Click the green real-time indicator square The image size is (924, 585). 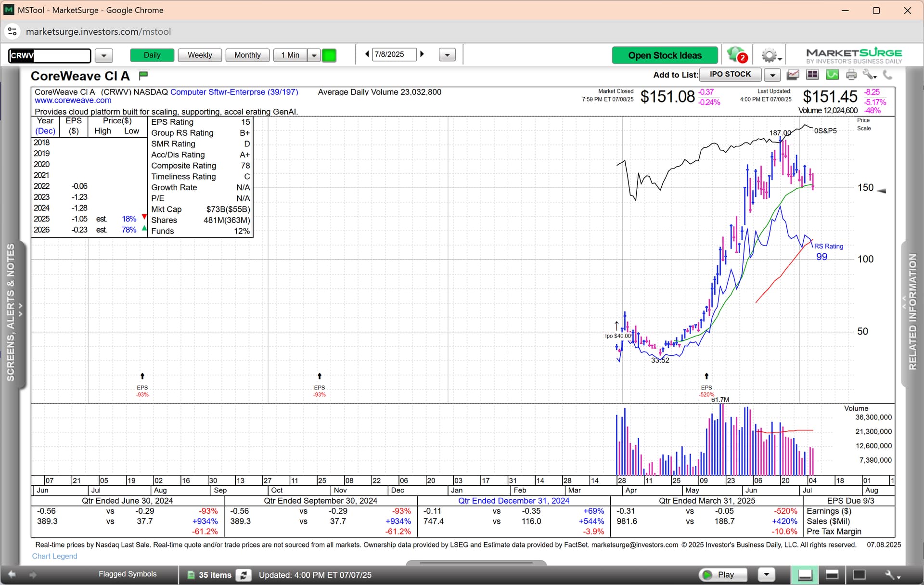329,55
